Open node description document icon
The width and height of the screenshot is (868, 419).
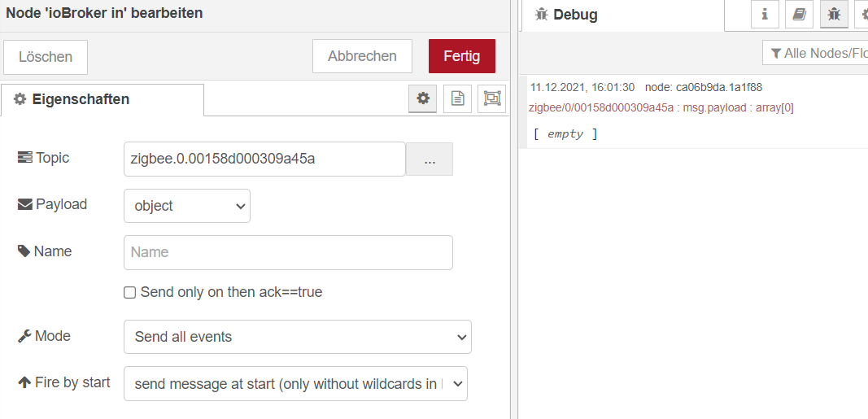tap(457, 98)
